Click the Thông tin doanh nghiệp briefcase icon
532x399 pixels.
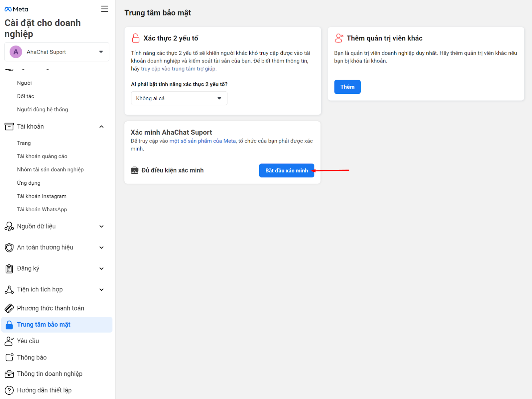pyautogui.click(x=9, y=374)
